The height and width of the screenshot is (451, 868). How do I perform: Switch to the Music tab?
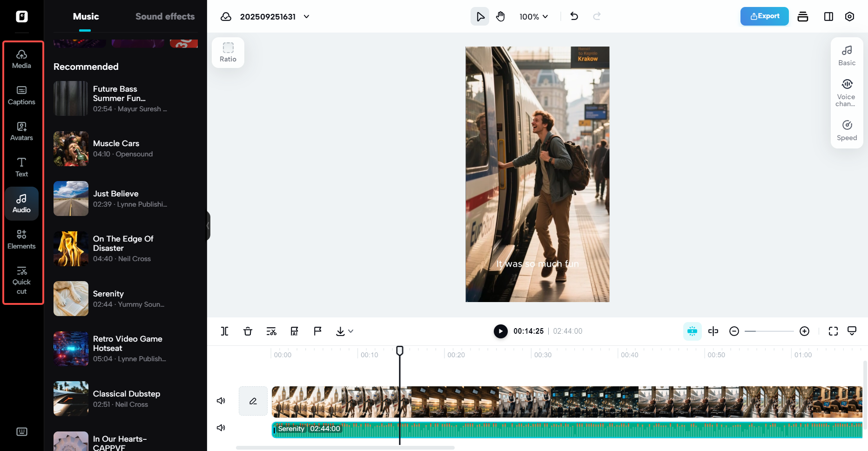(x=86, y=16)
